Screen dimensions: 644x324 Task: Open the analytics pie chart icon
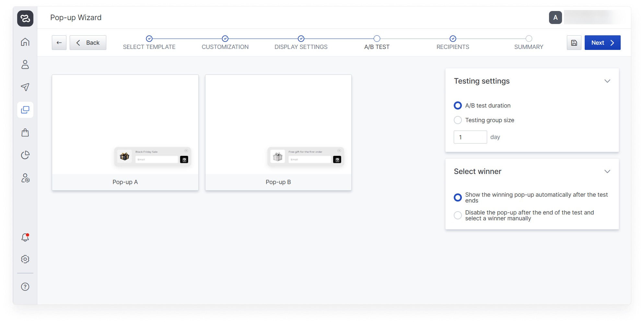tap(25, 155)
